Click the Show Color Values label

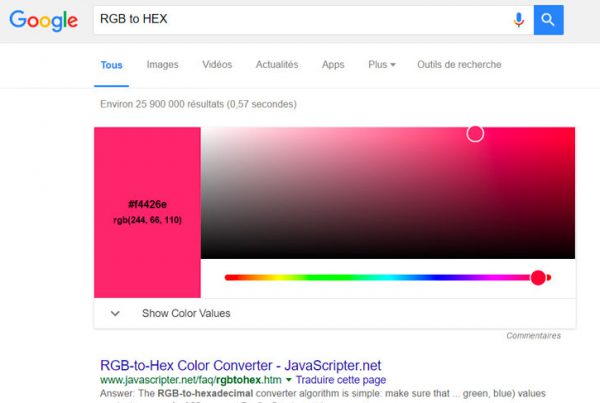tap(186, 313)
